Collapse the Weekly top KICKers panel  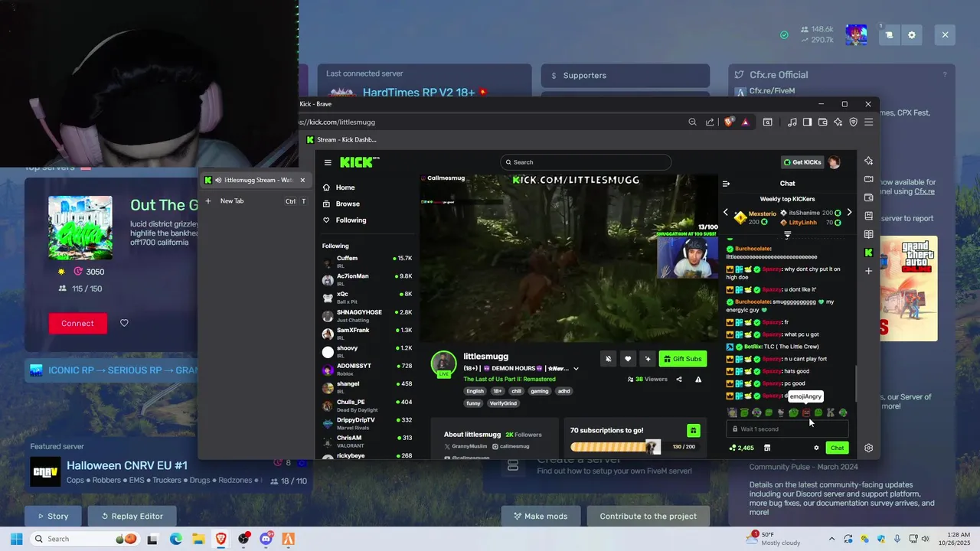click(787, 235)
